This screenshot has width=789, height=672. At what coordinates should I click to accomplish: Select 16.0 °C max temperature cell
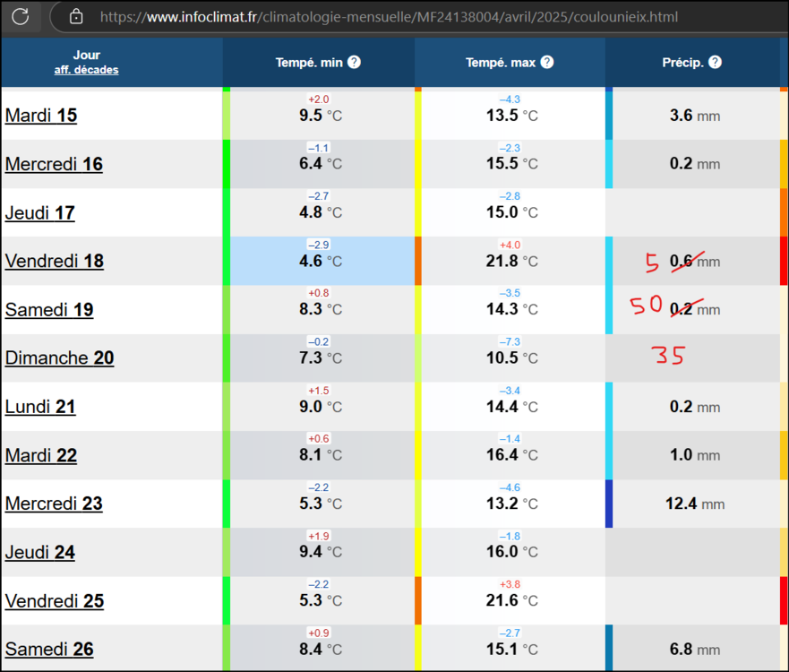pyautogui.click(x=511, y=552)
